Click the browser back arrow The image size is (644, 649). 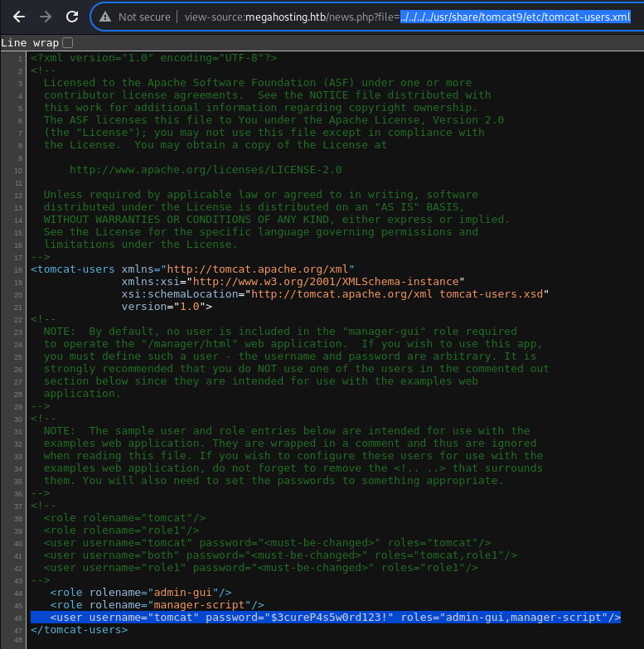(x=19, y=17)
